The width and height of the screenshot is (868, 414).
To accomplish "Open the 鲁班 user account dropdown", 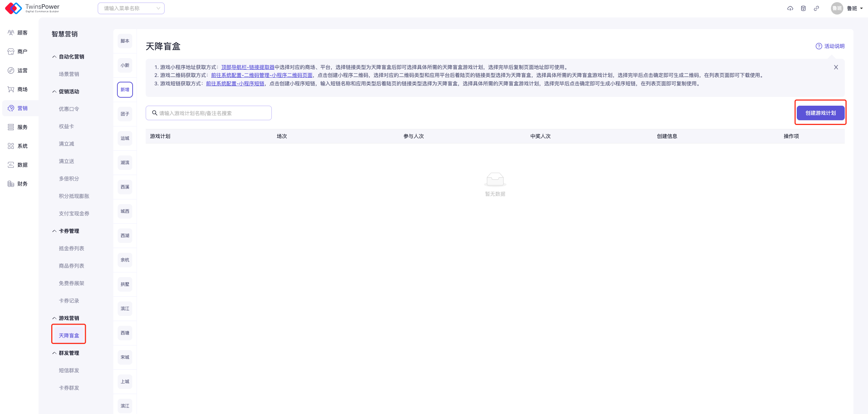I will 852,8.
